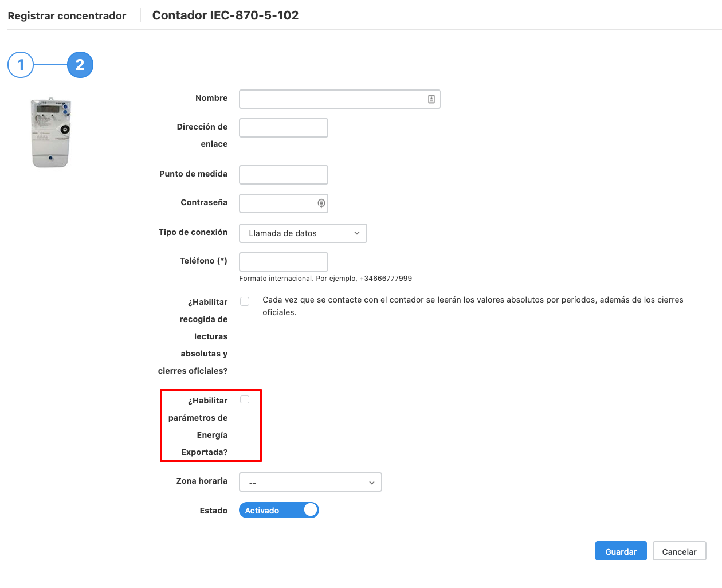Select wizard step 2 circle
This screenshot has height=588, width=722.
pos(80,65)
